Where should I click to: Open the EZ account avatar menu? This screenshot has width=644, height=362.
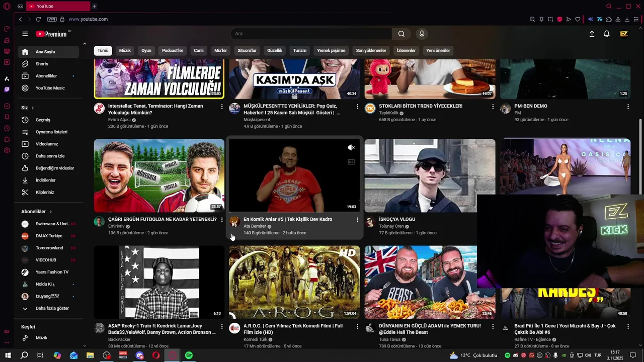624,34
